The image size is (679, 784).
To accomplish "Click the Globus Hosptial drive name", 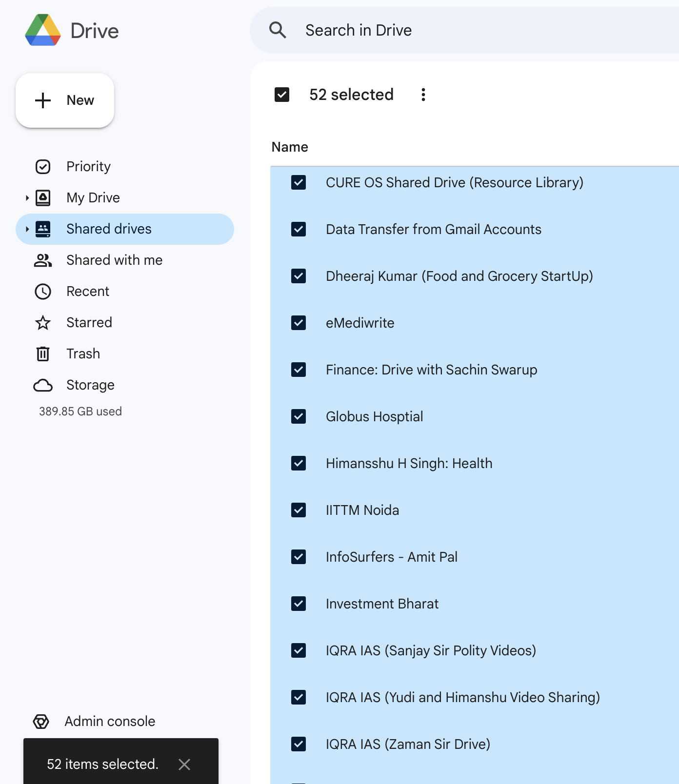I will tap(375, 416).
